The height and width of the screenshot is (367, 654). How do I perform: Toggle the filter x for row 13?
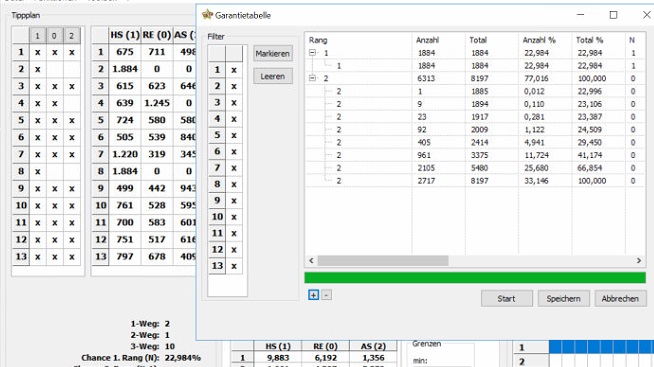pyautogui.click(x=234, y=266)
